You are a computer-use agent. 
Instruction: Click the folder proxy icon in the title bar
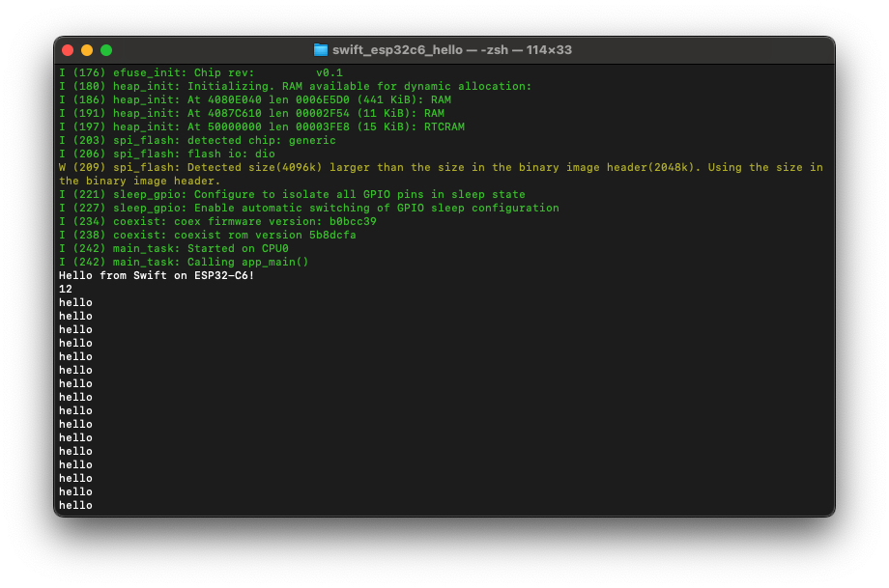[x=319, y=49]
